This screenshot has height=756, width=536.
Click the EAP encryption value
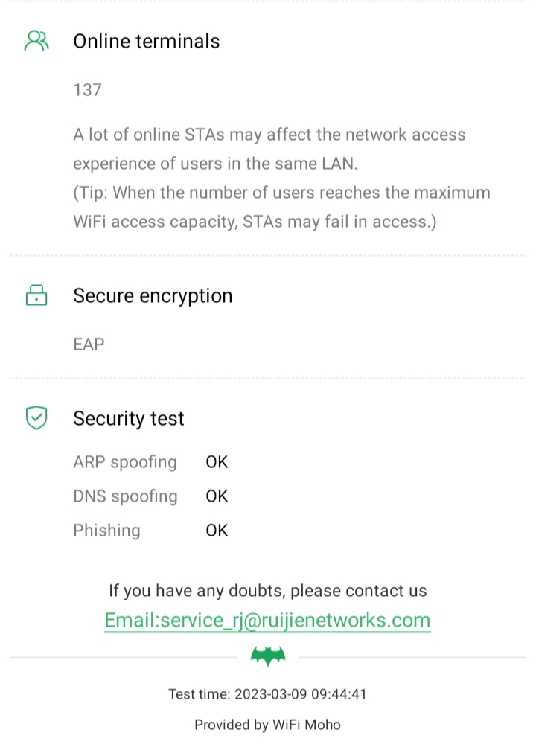pos(89,345)
